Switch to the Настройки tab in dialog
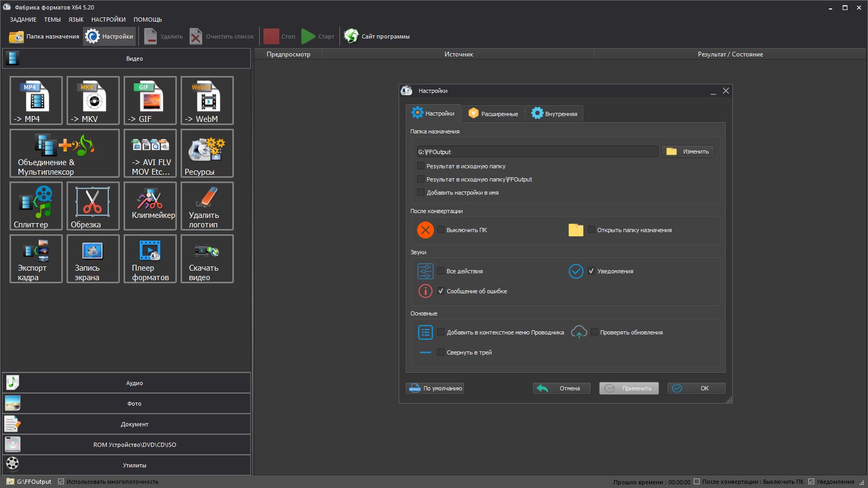 pyautogui.click(x=433, y=113)
